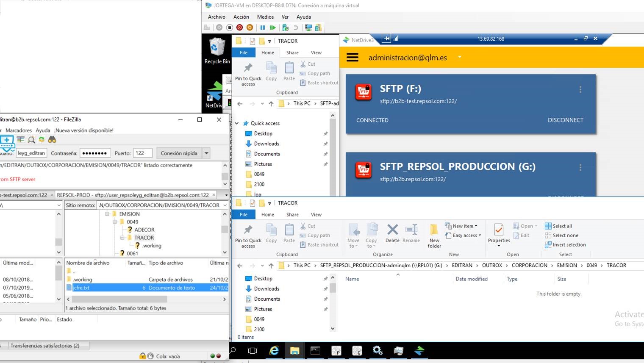
Task: Click the green Reset/Resume VM icon
Action: click(273, 28)
